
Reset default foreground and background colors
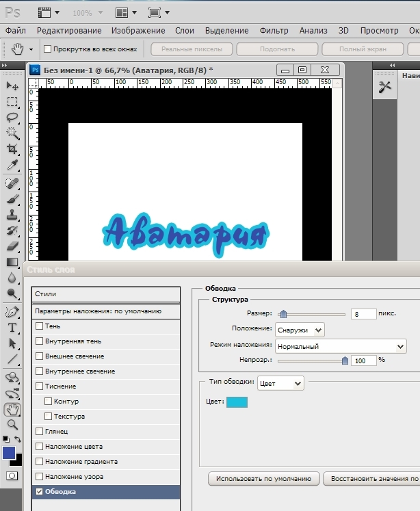(6, 439)
